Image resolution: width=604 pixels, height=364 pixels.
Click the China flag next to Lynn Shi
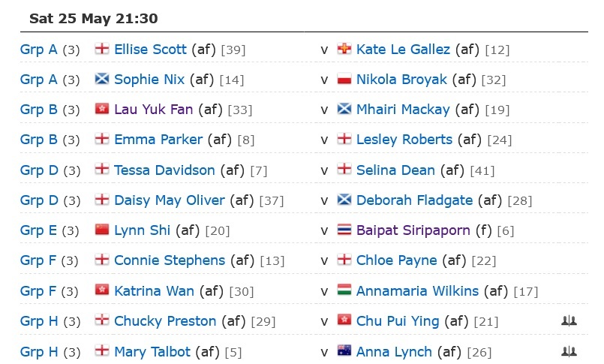point(102,230)
